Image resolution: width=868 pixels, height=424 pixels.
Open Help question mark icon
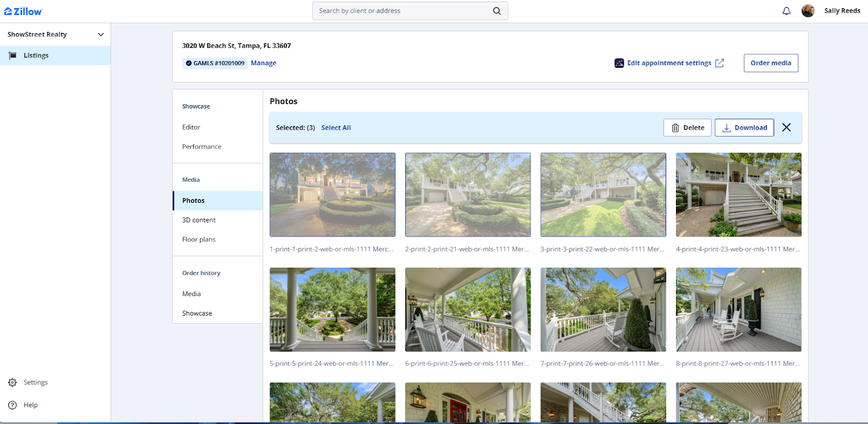12,405
